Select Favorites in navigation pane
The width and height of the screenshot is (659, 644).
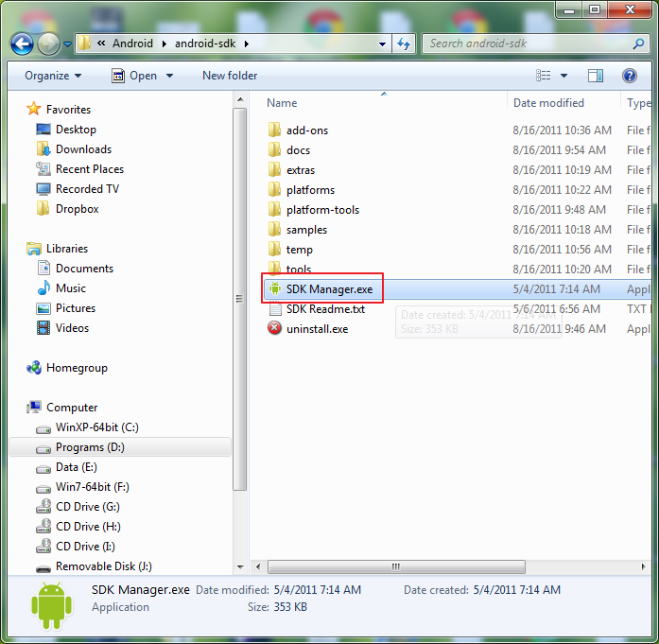pos(68,110)
